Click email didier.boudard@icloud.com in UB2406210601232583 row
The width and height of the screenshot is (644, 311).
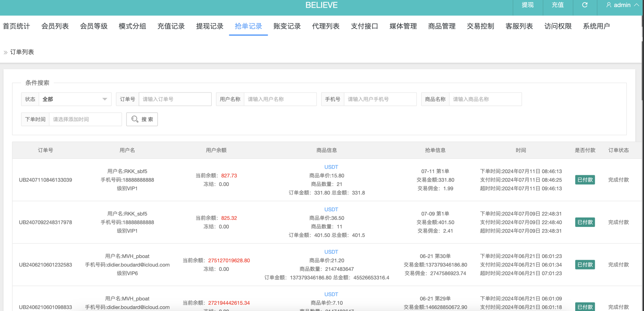pos(138,265)
